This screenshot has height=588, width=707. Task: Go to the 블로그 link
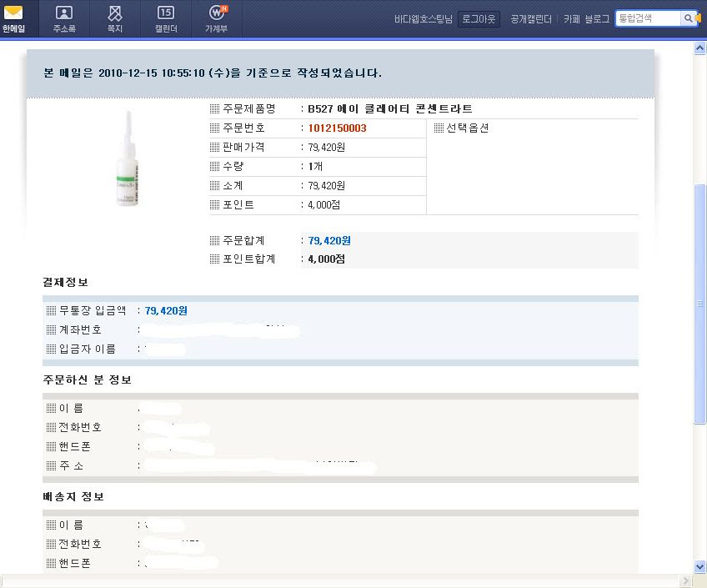tap(597, 18)
